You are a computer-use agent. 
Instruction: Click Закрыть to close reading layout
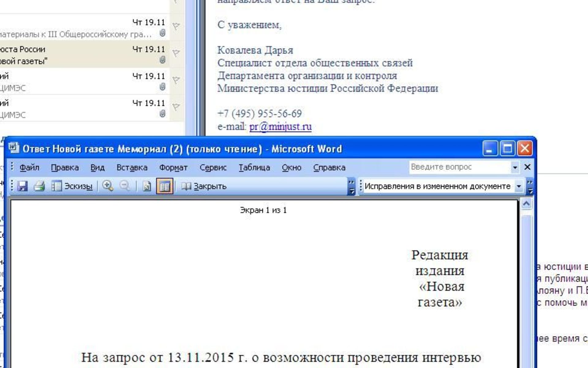coord(204,186)
